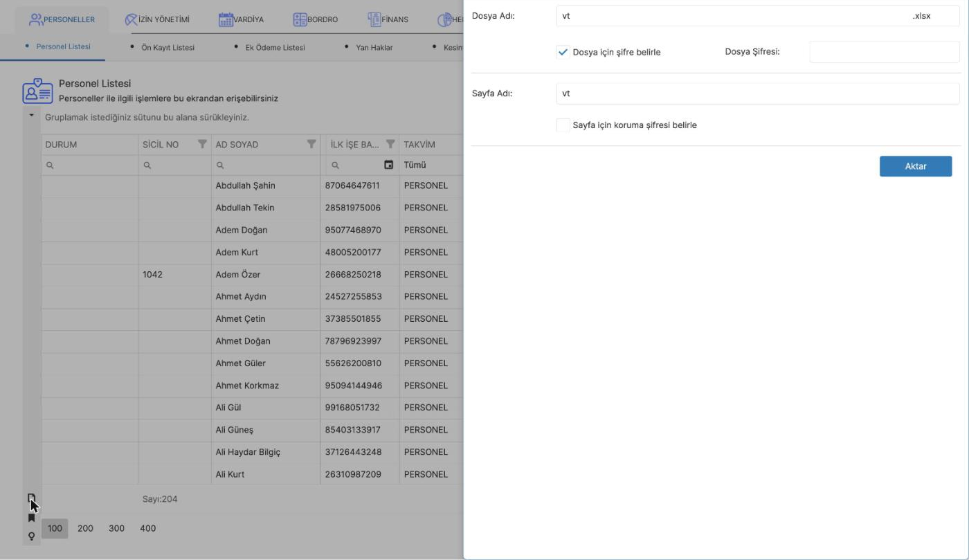969x560 pixels.
Task: Click the FİNANS document icon
Action: click(x=374, y=19)
